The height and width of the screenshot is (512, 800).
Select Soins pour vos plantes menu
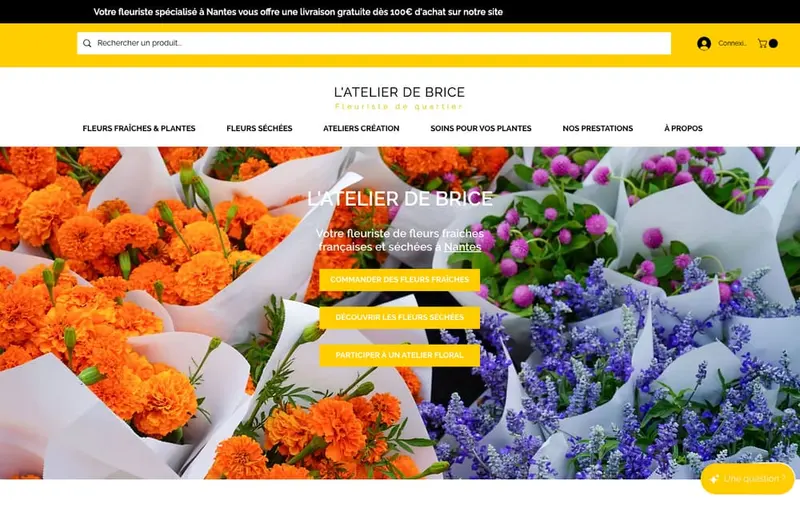[481, 129]
